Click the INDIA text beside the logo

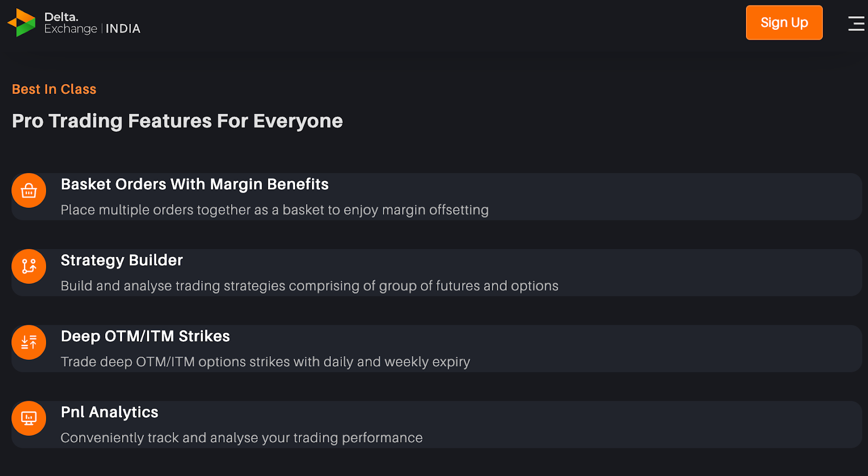[x=123, y=29]
